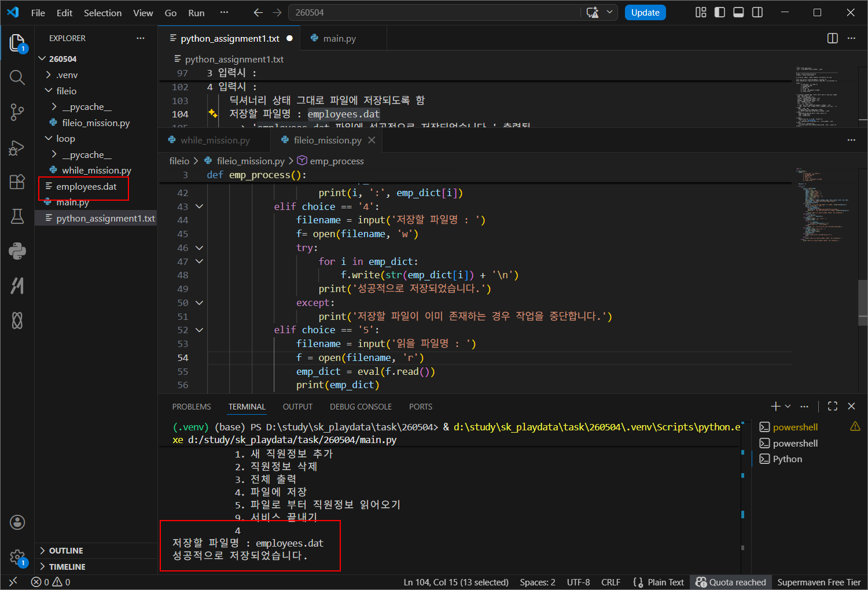Open the Manage gear menu

17,558
